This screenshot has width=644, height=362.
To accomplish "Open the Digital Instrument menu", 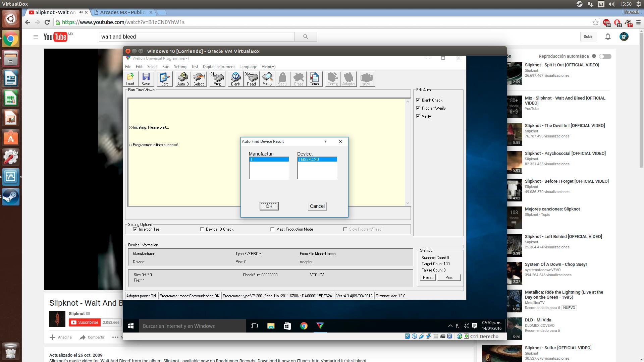I will pos(219,67).
